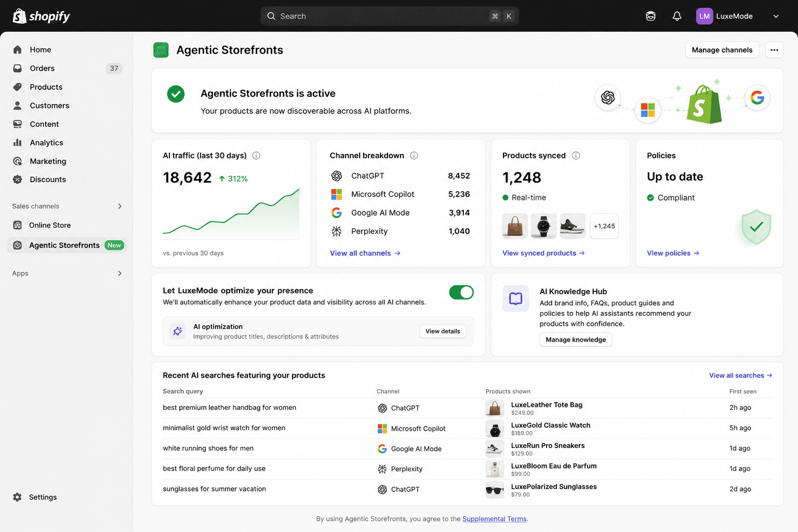Open the Supplemental Terms link
Image resolution: width=798 pixels, height=532 pixels.
click(x=494, y=519)
